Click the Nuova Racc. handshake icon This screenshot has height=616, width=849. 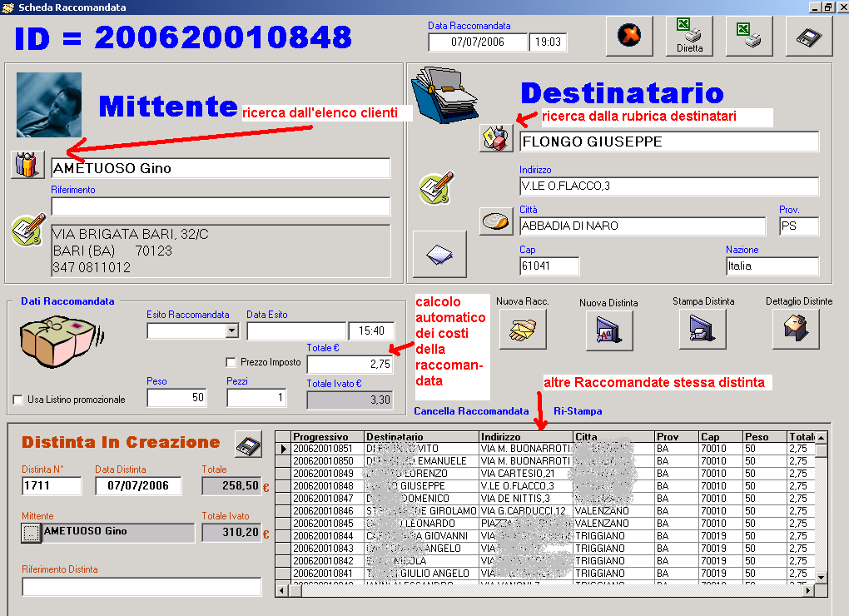pyautogui.click(x=523, y=329)
